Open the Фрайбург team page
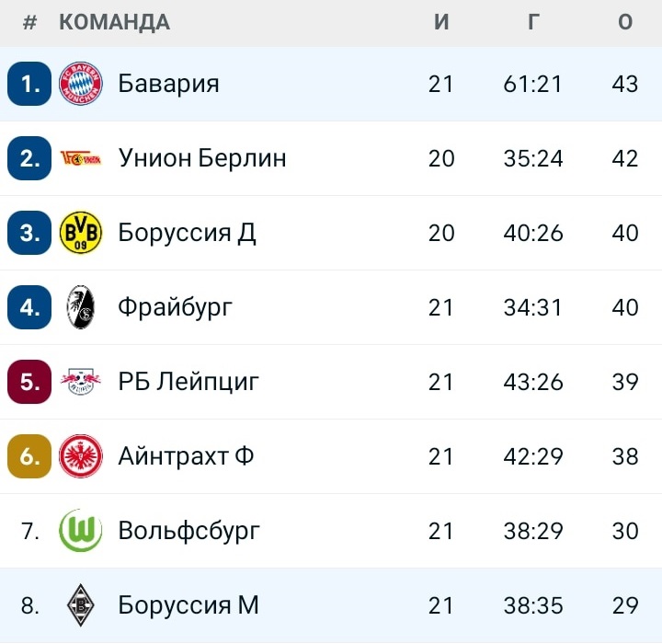 pos(176,308)
